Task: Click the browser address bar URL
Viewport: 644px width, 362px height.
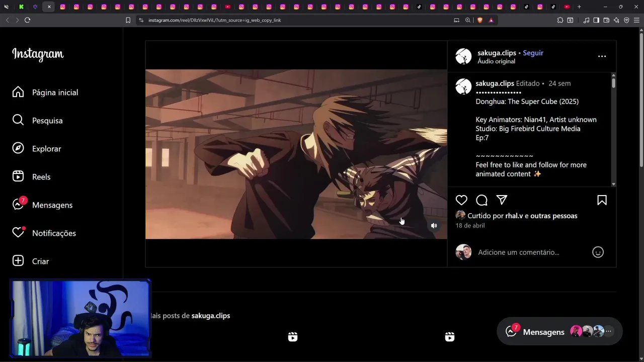Action: coord(214,20)
